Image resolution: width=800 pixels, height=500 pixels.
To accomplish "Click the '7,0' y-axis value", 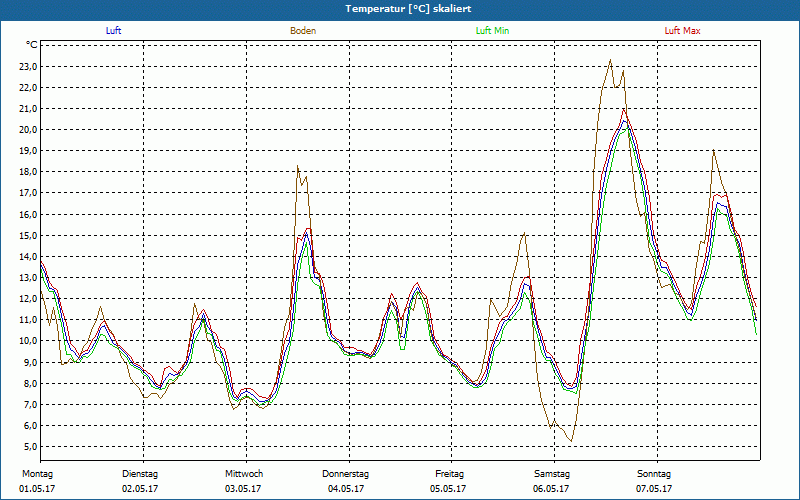I will [30, 405].
